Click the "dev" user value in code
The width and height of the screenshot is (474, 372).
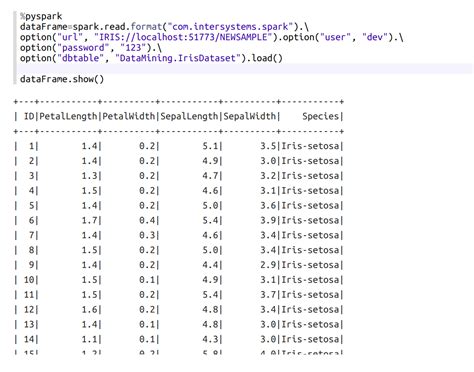coord(375,37)
